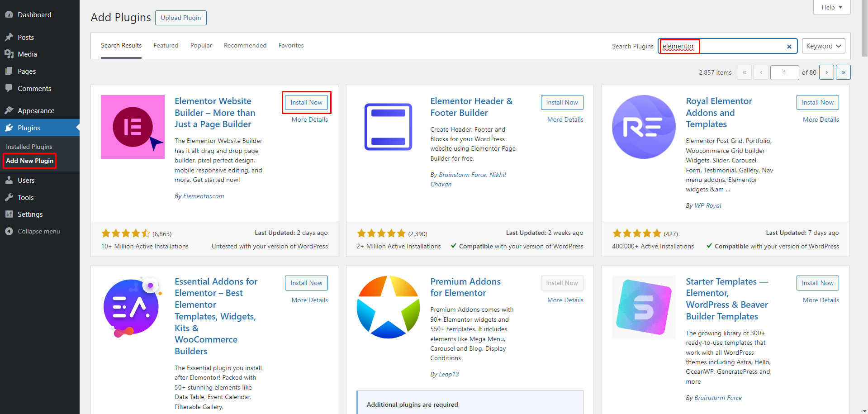Open the Media library icon

click(9, 54)
